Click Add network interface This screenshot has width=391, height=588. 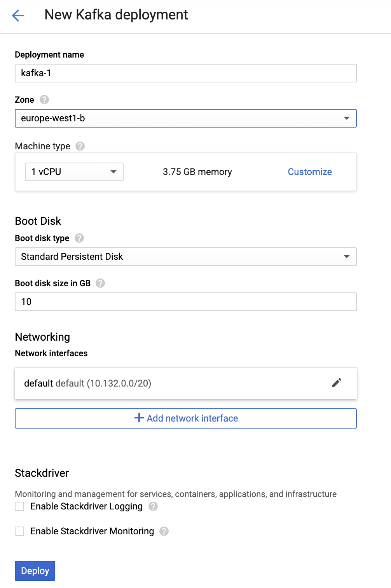(x=192, y=418)
